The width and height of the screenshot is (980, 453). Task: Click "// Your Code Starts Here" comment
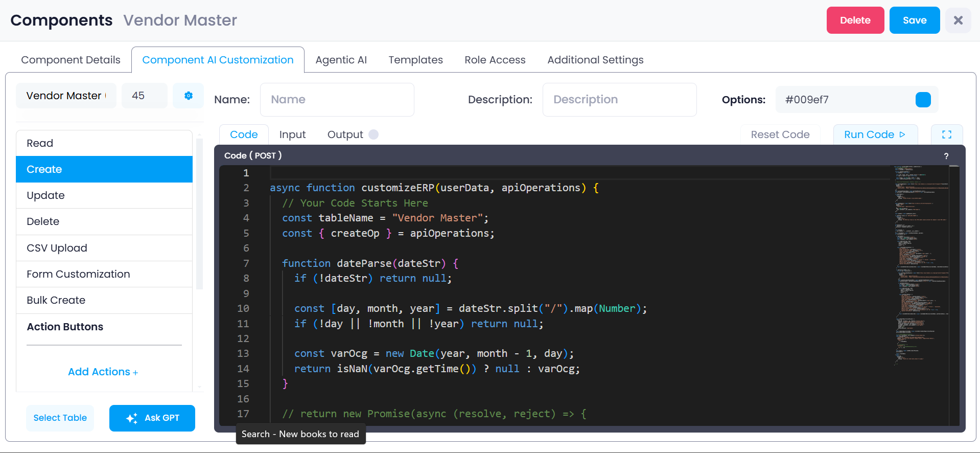pyautogui.click(x=355, y=203)
